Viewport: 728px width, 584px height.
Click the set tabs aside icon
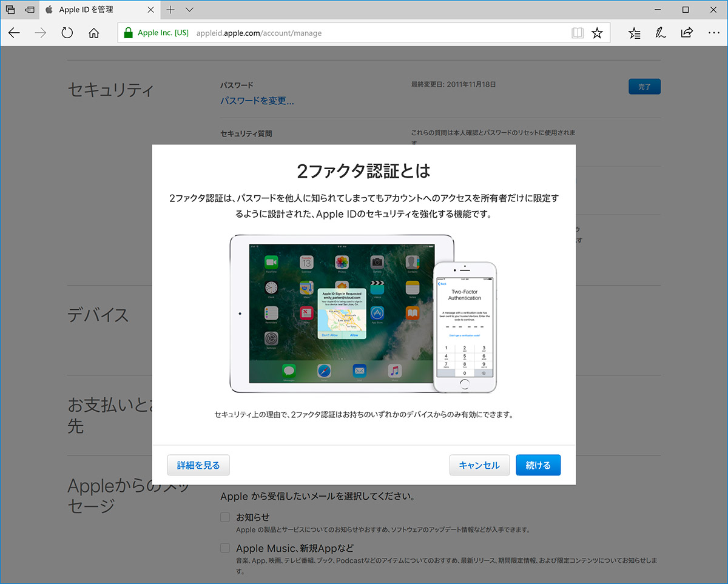29,10
